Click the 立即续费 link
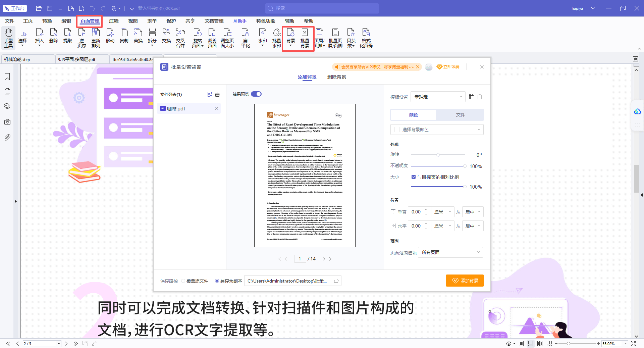Image resolution: width=644 pixels, height=348 pixels. point(448,67)
